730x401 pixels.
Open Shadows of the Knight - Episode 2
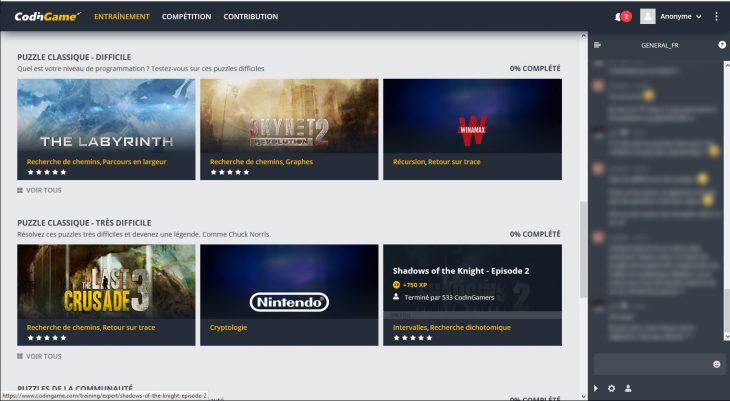coord(461,271)
